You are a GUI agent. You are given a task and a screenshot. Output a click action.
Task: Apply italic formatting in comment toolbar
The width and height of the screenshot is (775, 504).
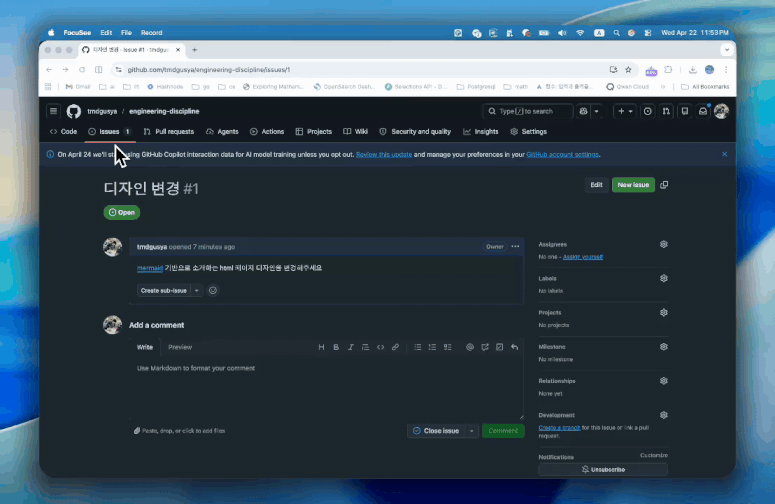click(x=350, y=347)
